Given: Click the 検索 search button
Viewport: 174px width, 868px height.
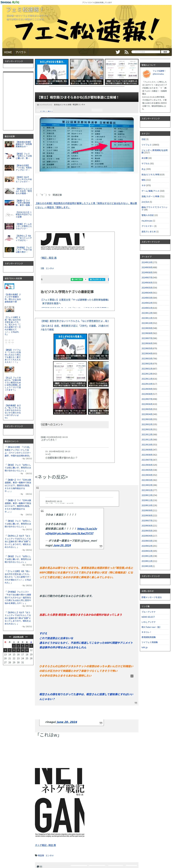Looking at the screenshot, I should point(165,52).
